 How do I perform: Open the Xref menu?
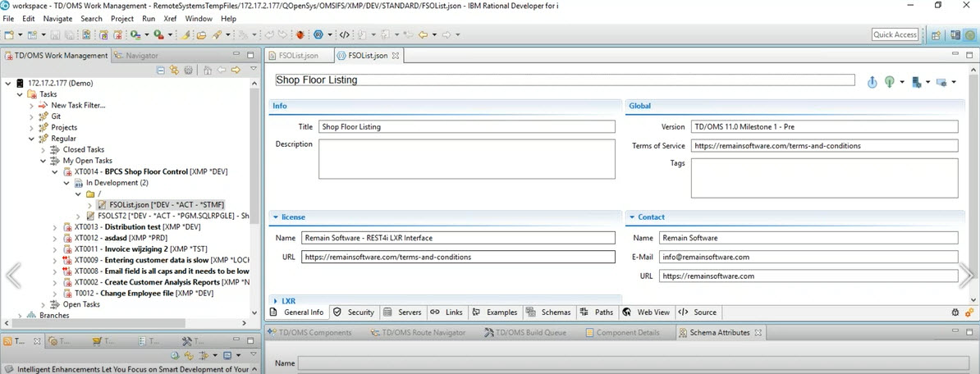tap(170, 19)
